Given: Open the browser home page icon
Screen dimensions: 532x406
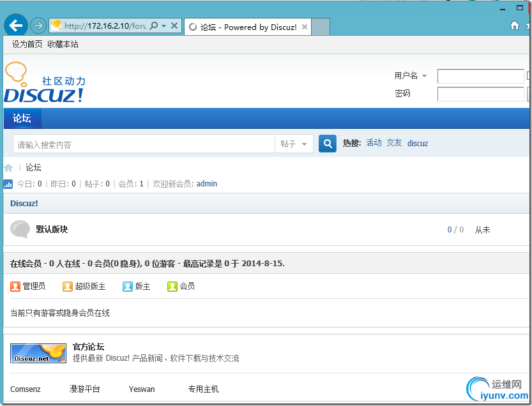Looking at the screenshot, I should point(514,26).
